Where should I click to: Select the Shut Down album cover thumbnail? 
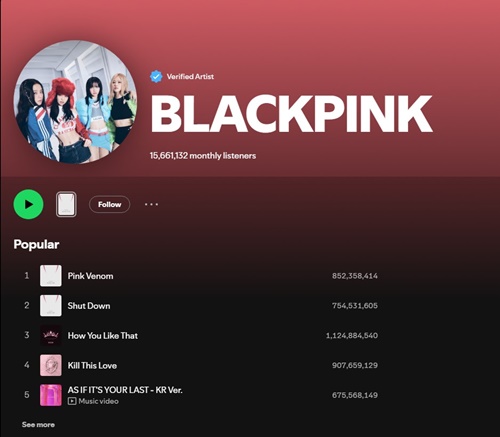[x=51, y=305]
